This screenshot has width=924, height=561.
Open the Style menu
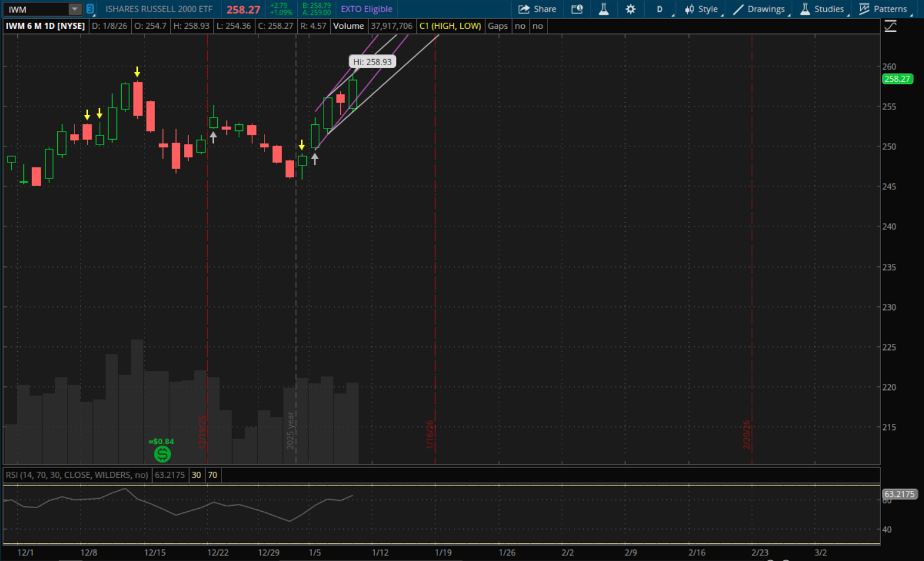[x=701, y=9]
